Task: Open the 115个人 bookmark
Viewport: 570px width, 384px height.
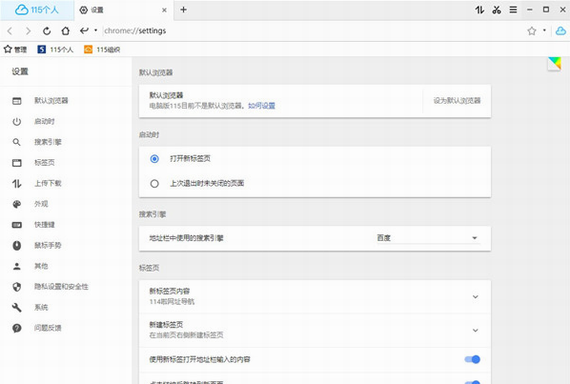Action: tap(55, 49)
